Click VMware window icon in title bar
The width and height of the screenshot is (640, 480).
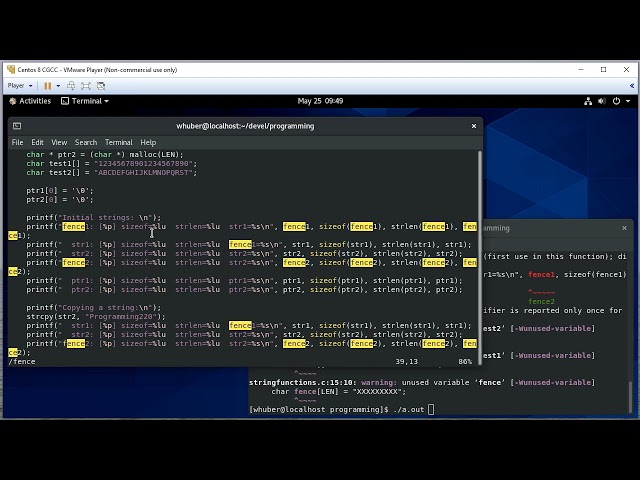tap(11, 69)
